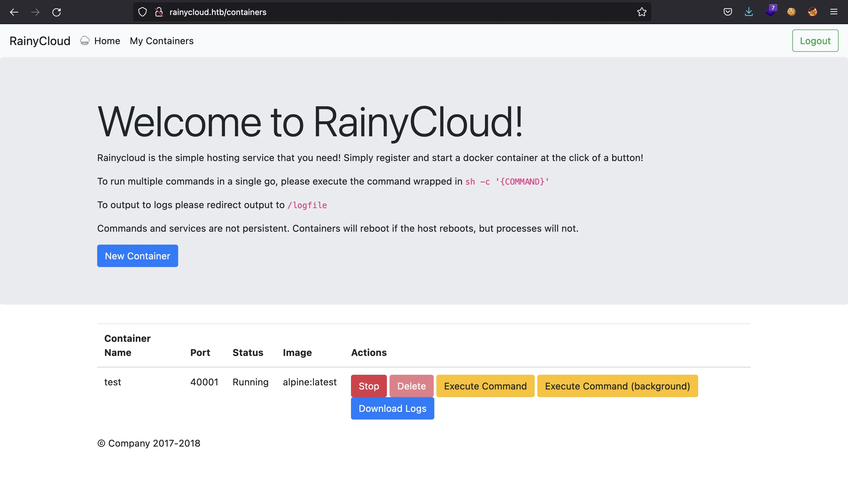
Task: Go back with the browser back arrow
Action: 14,12
